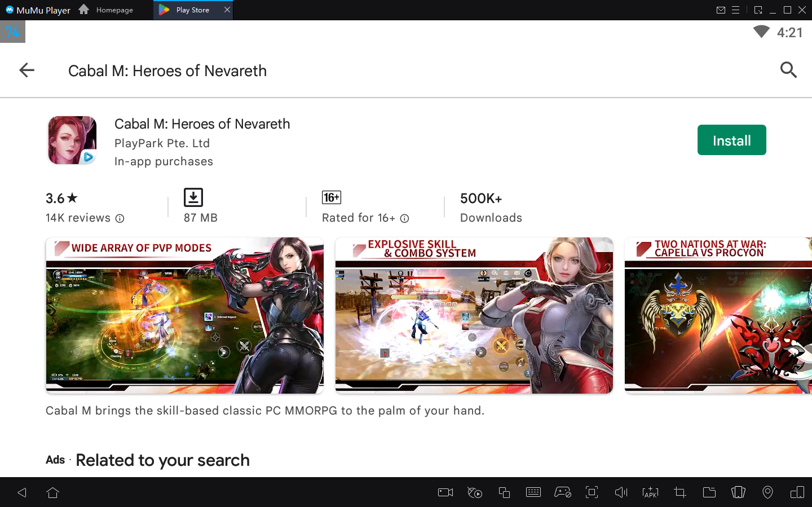Open the PlayPark Pte. Ltd developer page
This screenshot has width=812, height=507.
[162, 143]
